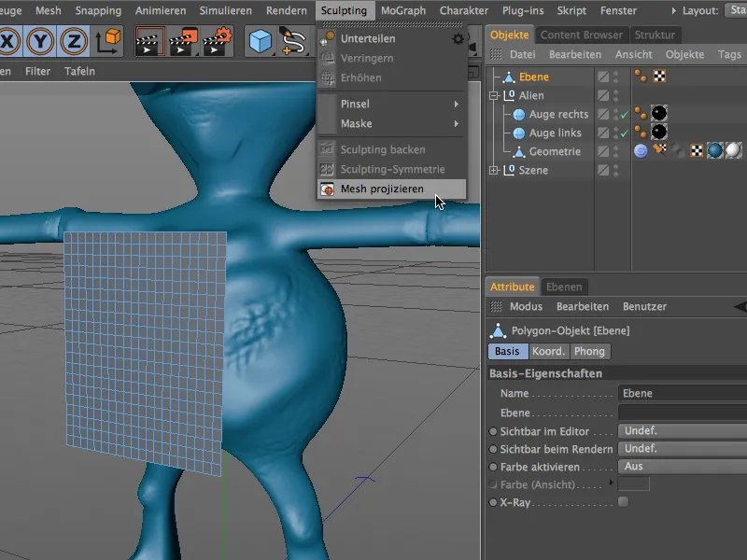Click the Name input field
The width and height of the screenshot is (747, 560).
pyautogui.click(x=683, y=393)
